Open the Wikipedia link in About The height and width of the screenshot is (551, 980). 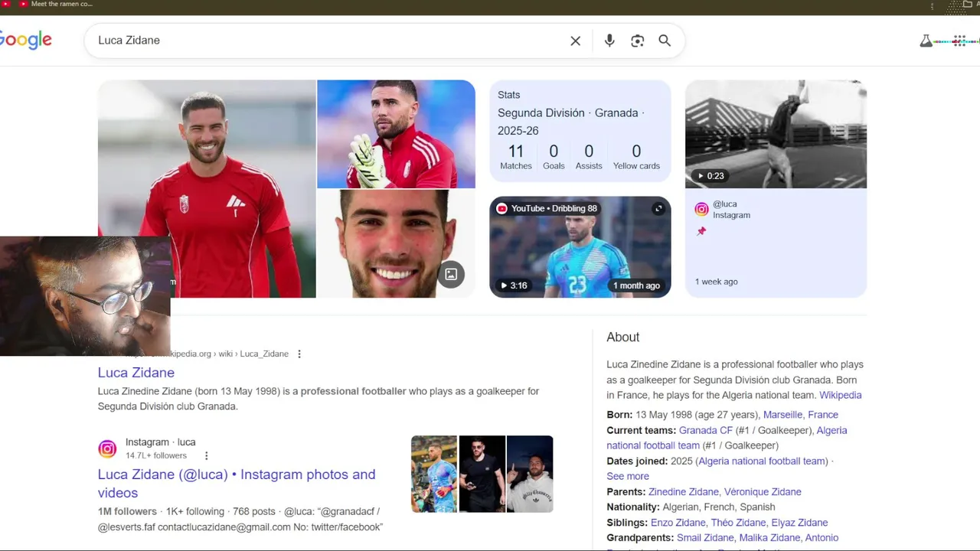pos(840,395)
